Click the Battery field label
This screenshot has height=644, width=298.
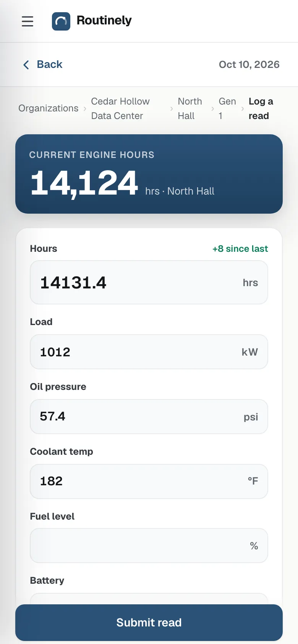(x=47, y=581)
